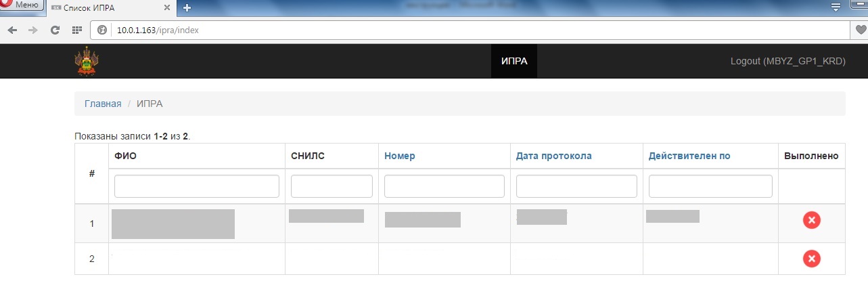The image size is (868, 302).
Task: Sort by Дата протокола column header
Action: (553, 156)
